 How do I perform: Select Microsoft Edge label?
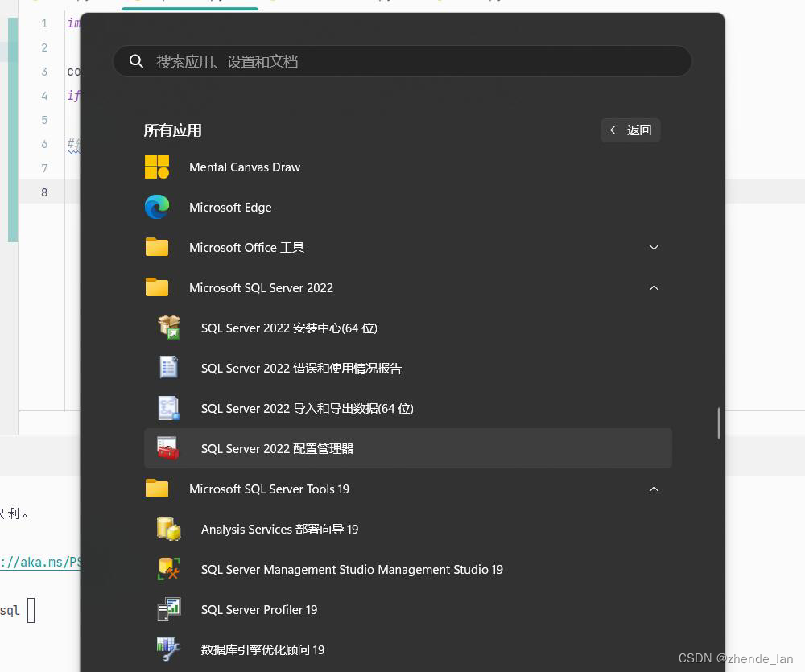click(x=230, y=208)
